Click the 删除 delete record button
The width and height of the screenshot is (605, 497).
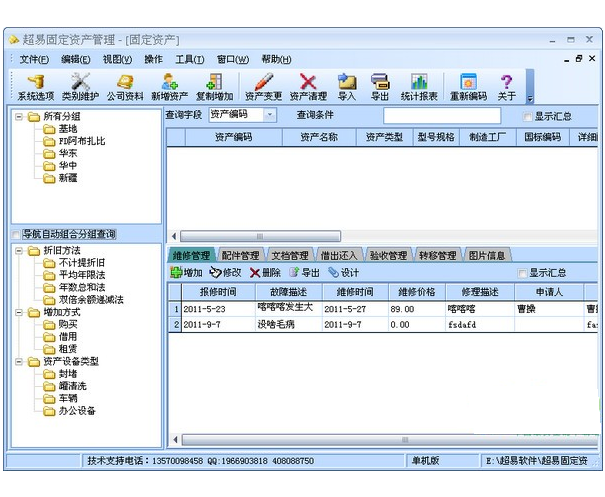pyautogui.click(x=265, y=272)
